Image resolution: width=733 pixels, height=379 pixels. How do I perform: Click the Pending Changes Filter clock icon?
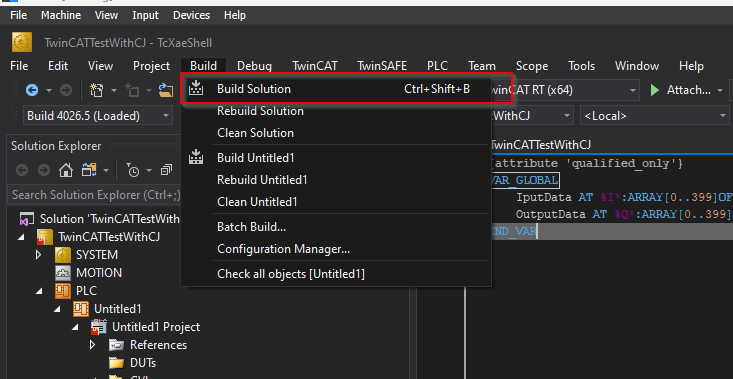(x=133, y=171)
